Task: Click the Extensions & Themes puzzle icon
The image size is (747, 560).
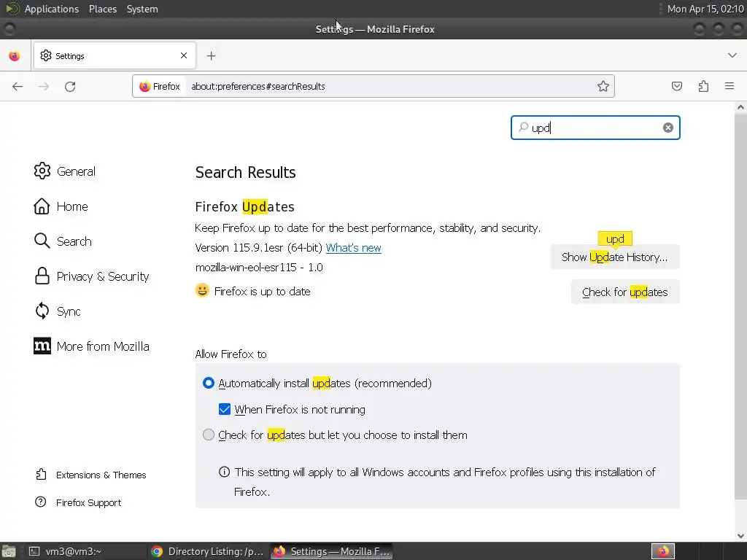Action: [41, 474]
